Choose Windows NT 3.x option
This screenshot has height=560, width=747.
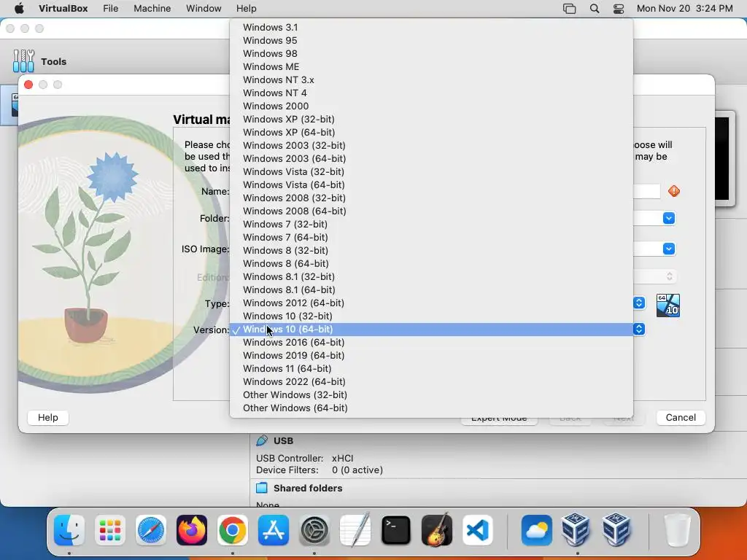(431, 79)
